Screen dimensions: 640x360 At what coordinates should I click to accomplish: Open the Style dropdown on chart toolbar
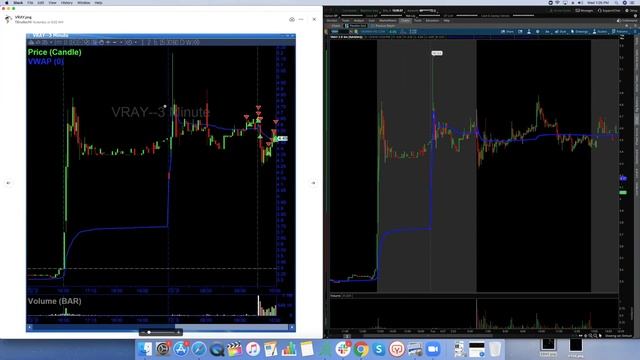click(x=561, y=31)
